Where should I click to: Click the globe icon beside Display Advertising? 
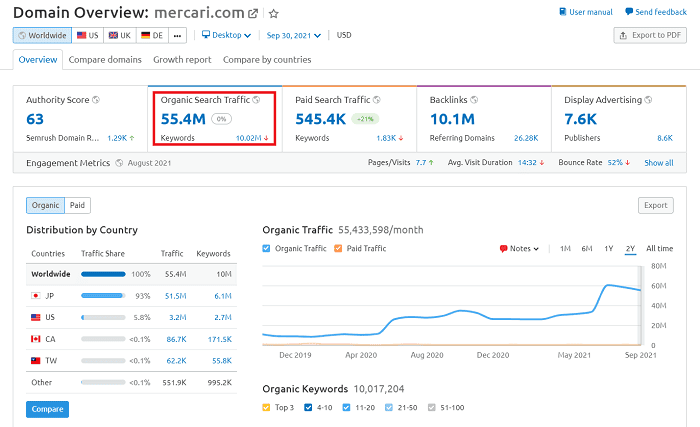648,100
